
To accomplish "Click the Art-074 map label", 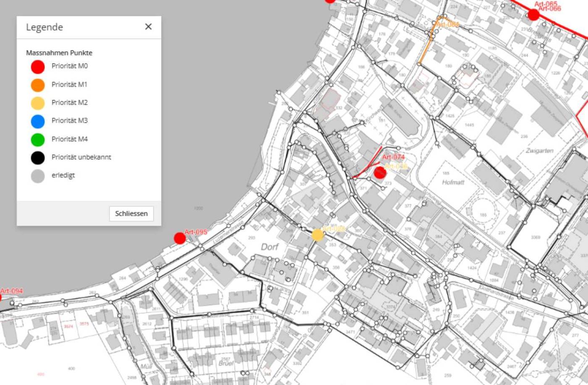I will click(393, 157).
